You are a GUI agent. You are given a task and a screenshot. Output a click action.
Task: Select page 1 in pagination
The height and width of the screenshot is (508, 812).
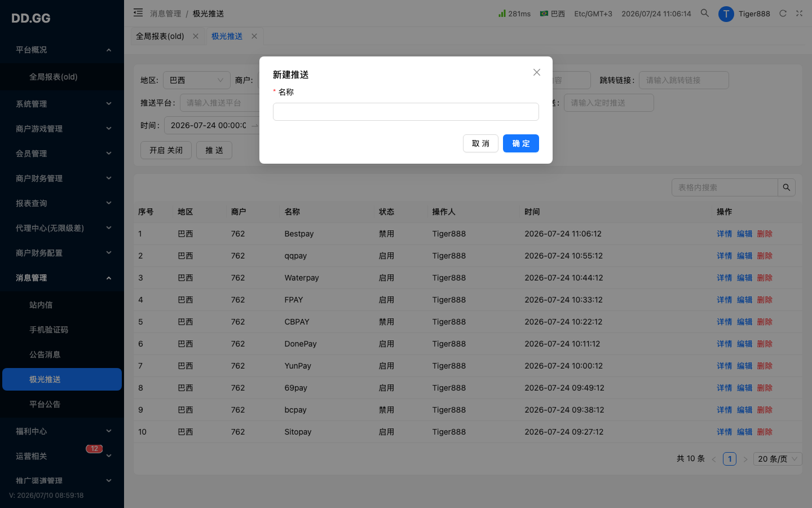click(730, 459)
